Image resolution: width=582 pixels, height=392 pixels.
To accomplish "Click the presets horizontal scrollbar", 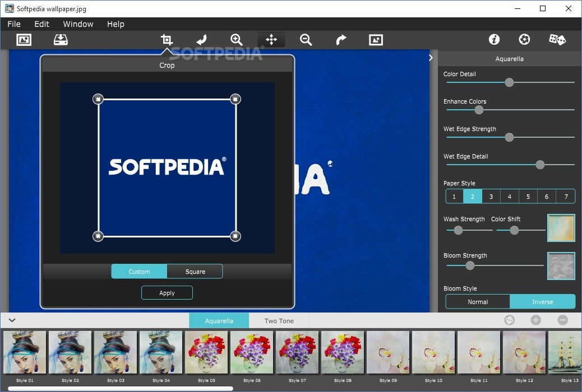I will [x=121, y=389].
